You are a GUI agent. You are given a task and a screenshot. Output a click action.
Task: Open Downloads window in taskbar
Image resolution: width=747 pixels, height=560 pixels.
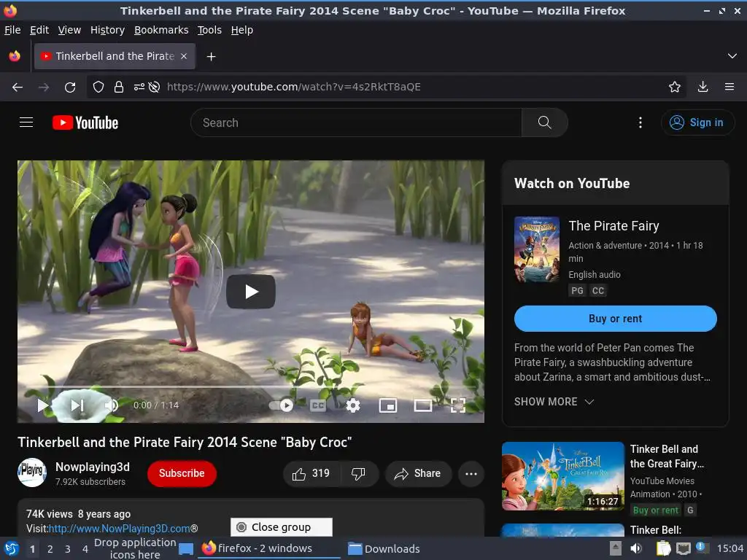click(384, 548)
